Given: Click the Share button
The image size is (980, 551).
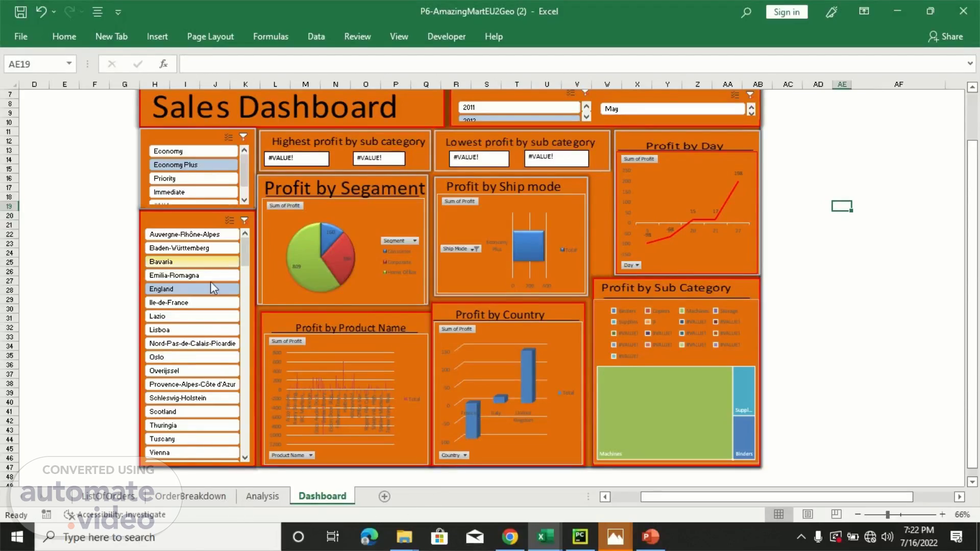Looking at the screenshot, I should coord(945,36).
